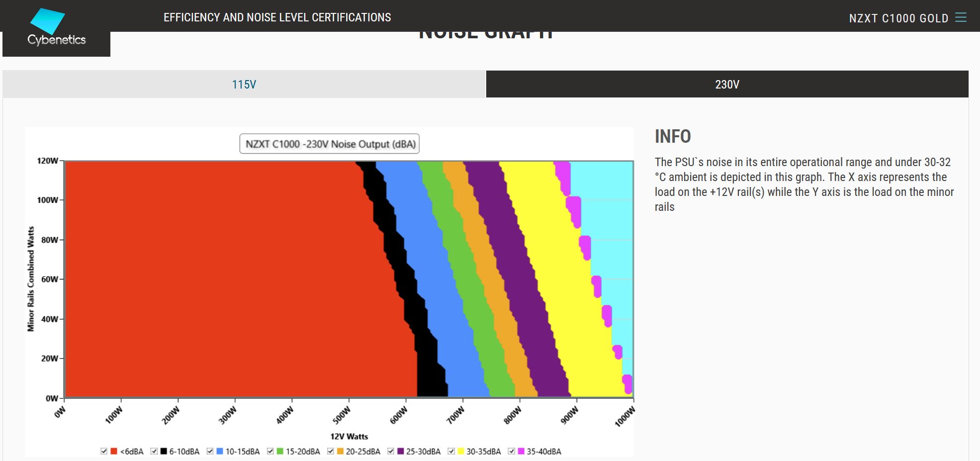Click Efficiency and Noise Level Certifications heading
Image resolution: width=980 pixels, height=461 pixels.
click(277, 17)
